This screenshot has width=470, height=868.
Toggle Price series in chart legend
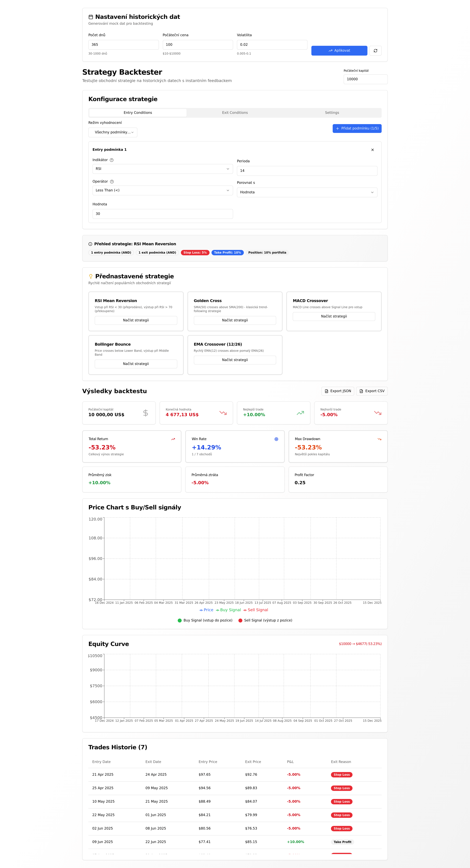[x=206, y=610]
